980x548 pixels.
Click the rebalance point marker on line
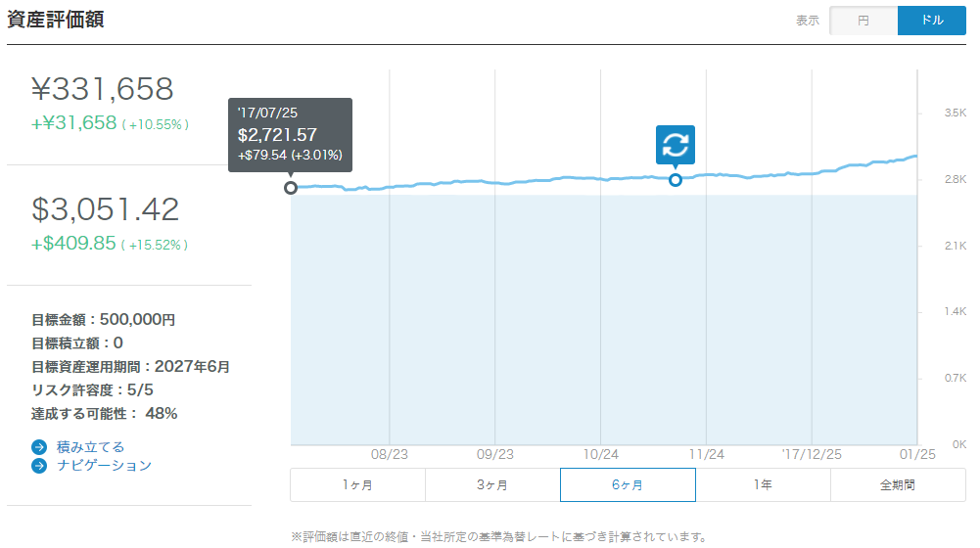click(x=676, y=180)
